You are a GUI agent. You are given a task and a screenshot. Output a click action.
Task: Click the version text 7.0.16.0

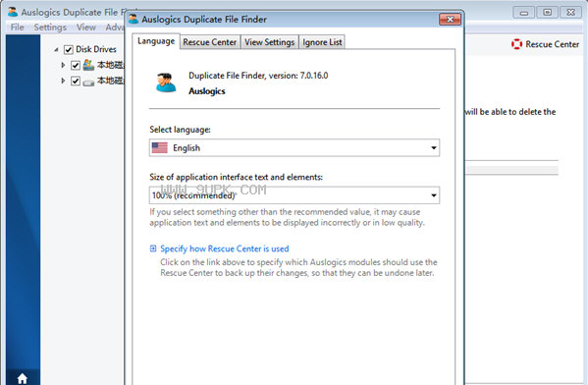(x=314, y=76)
